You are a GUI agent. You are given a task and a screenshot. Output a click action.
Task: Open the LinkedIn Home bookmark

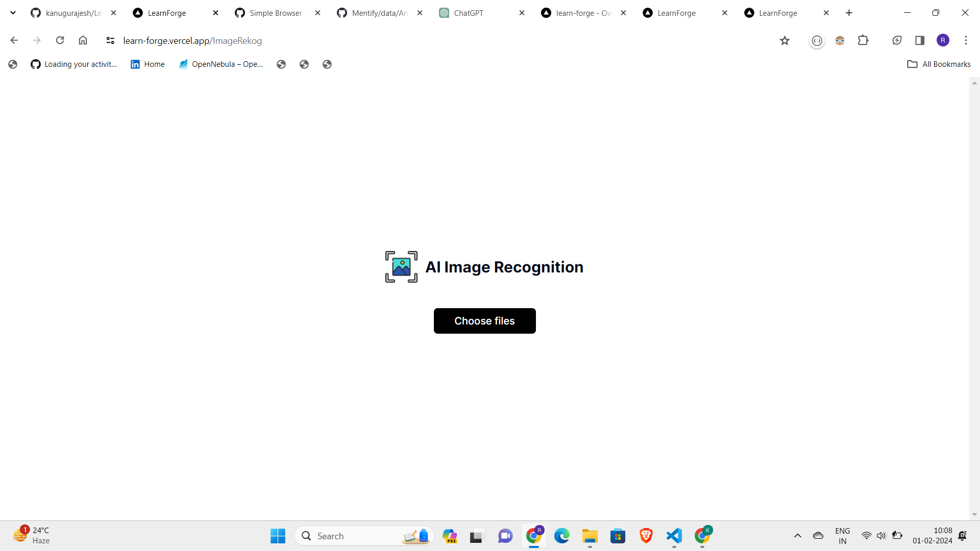[x=148, y=64]
